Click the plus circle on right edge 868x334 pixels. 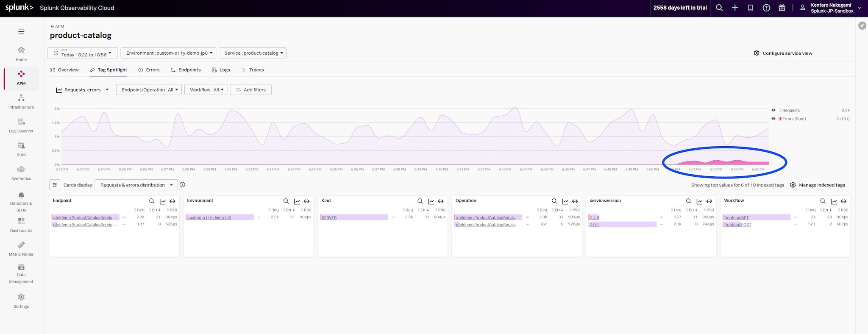[862, 26]
